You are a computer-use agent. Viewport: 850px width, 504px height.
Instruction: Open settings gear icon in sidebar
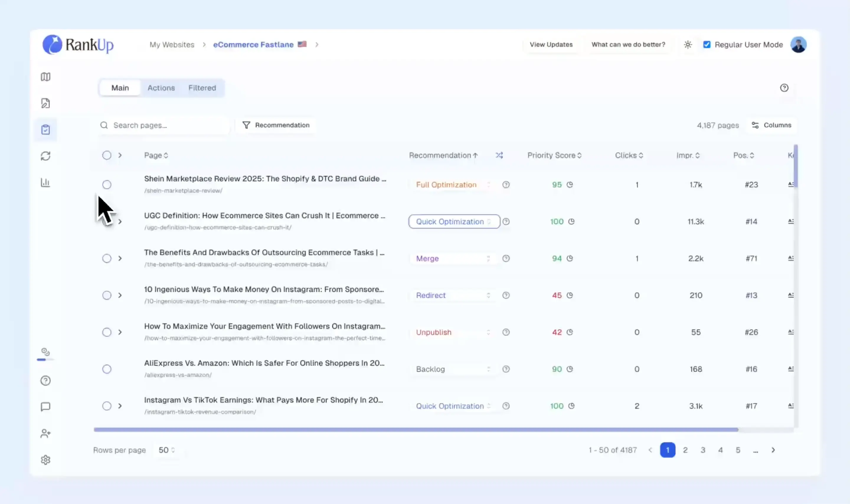click(x=45, y=460)
